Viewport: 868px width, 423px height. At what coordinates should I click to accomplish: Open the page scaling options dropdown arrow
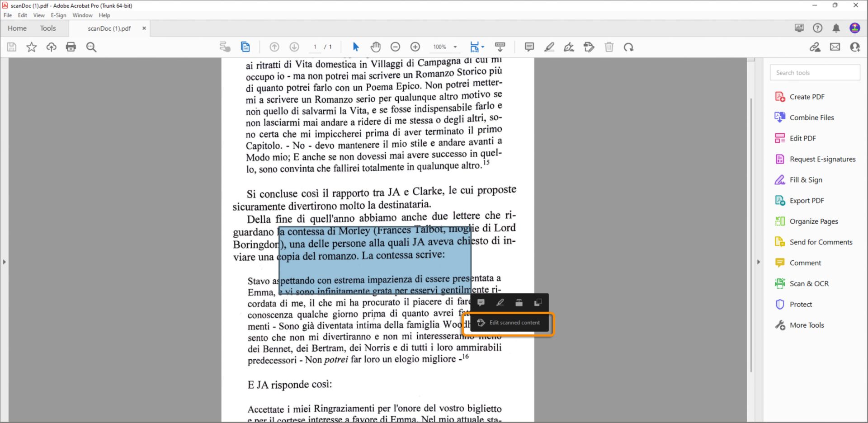point(482,47)
